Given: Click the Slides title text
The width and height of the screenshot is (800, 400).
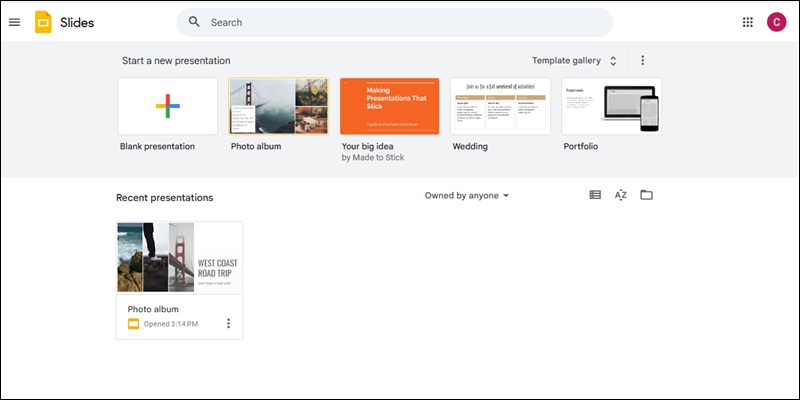Looking at the screenshot, I should [77, 22].
